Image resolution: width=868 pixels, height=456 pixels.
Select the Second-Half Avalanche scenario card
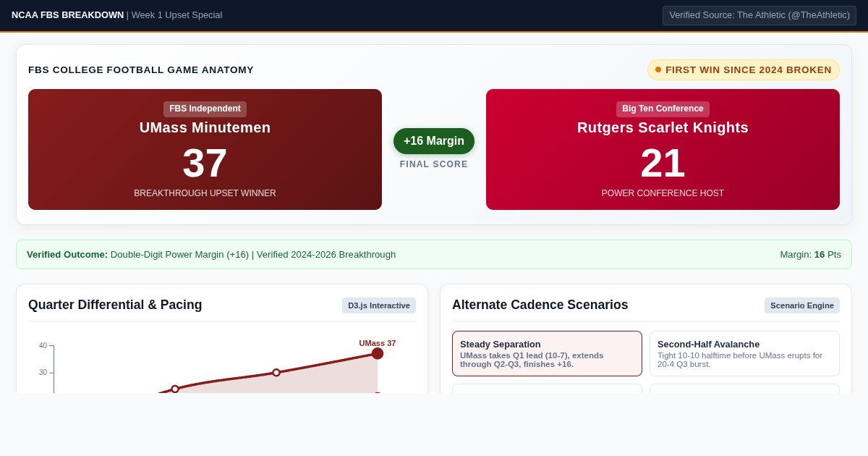pos(744,353)
